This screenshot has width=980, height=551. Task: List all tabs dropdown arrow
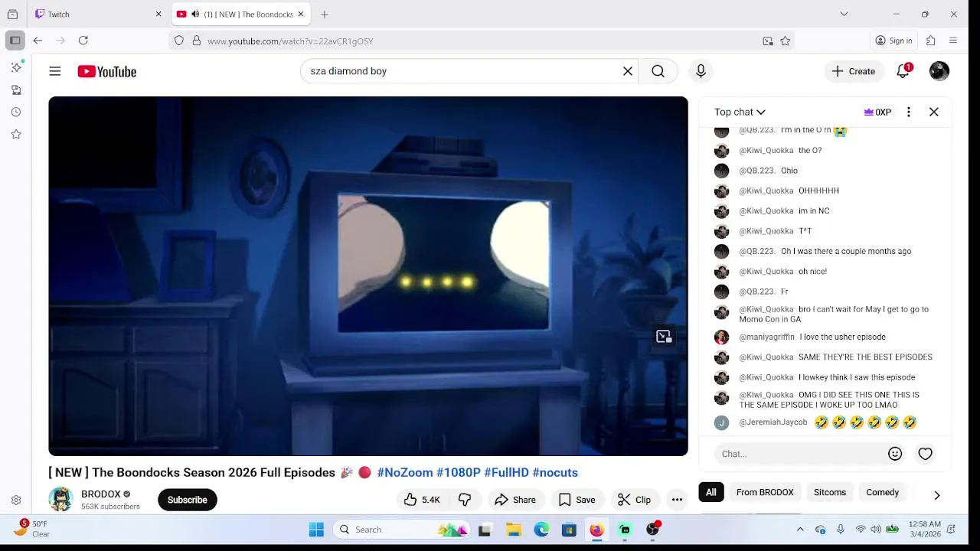coord(844,14)
